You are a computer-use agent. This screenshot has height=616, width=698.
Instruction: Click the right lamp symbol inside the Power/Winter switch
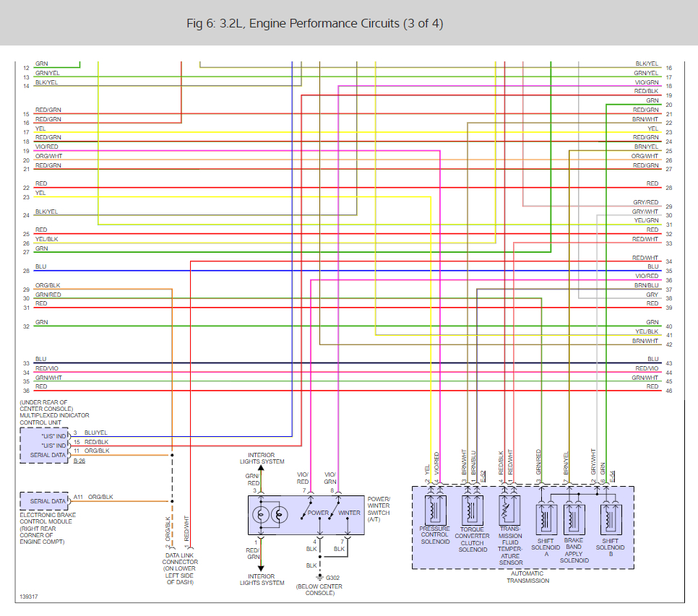[279, 515]
